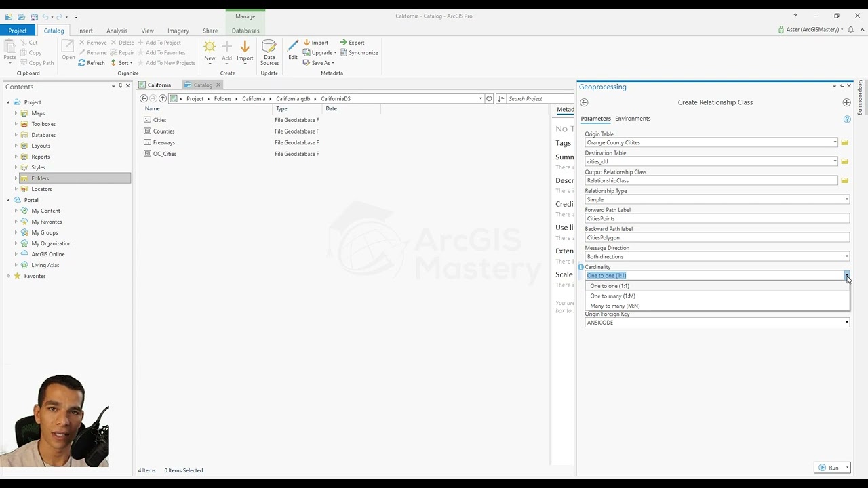Image resolution: width=868 pixels, height=488 pixels.
Task: Select One to many (1:M) cardinality option
Action: 717,296
